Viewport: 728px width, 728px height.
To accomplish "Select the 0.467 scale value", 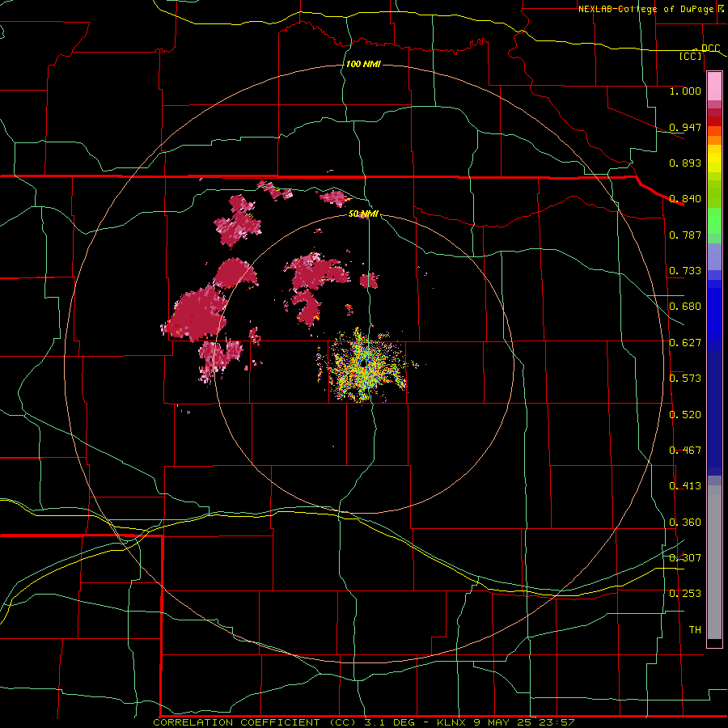I will tap(685, 451).
